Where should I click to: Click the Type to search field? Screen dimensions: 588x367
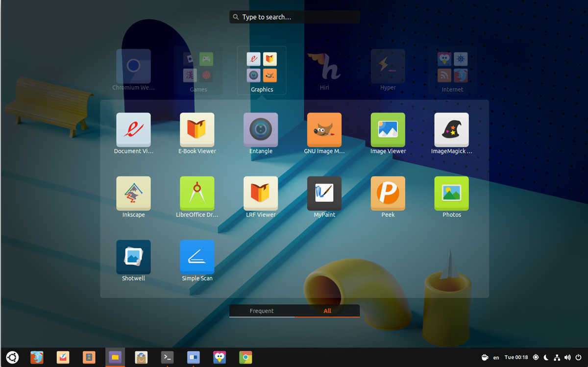294,16
